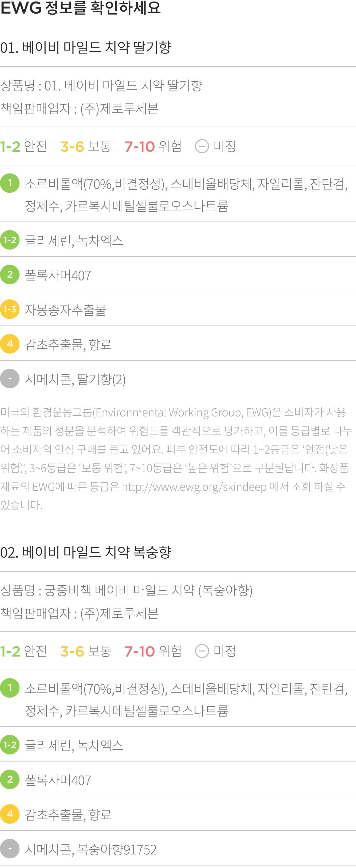Click the heading 02. 베이비 마일드 치약 복숭향
The width and height of the screenshot is (356, 868).
[86, 552]
